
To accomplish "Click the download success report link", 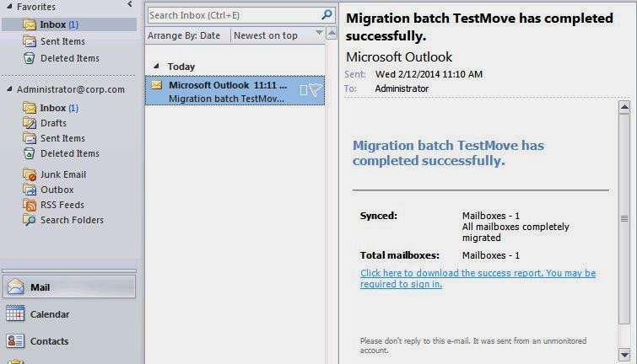I will click(478, 278).
